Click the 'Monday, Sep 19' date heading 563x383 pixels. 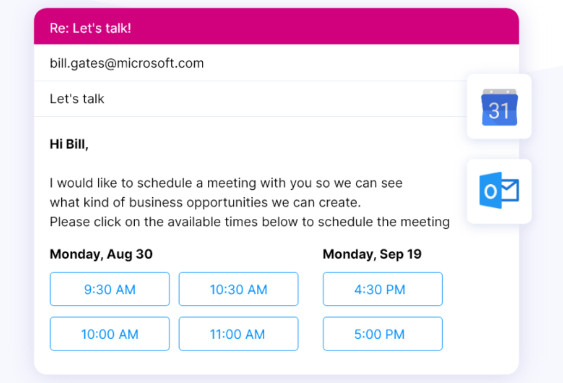[x=372, y=254]
